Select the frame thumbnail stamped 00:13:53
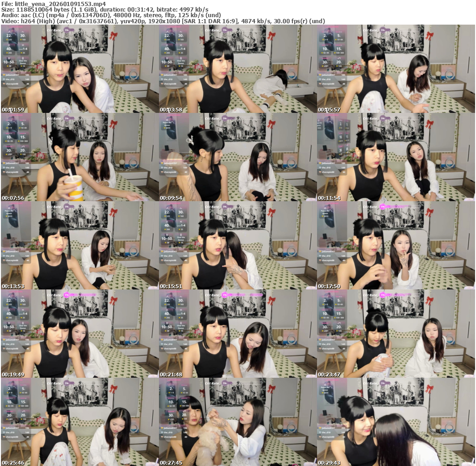This screenshot has width=476, height=466. 79,245
